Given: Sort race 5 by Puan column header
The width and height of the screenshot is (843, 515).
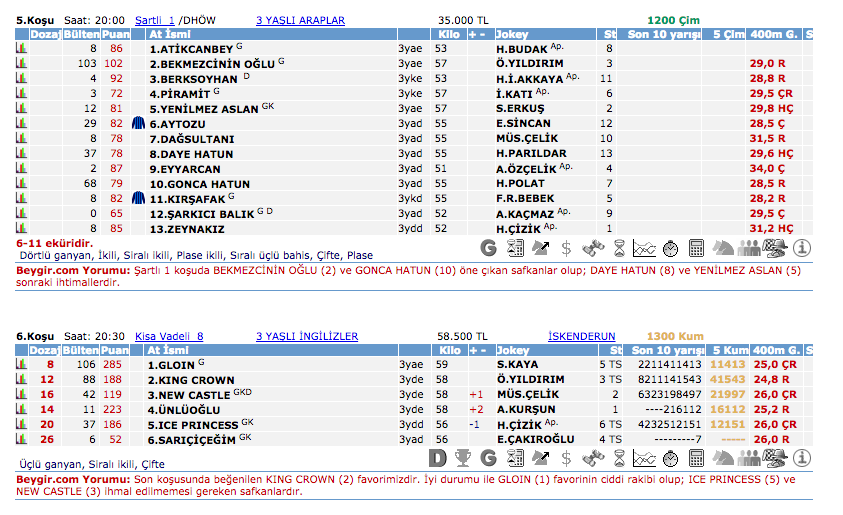Looking at the screenshot, I should click(116, 34).
